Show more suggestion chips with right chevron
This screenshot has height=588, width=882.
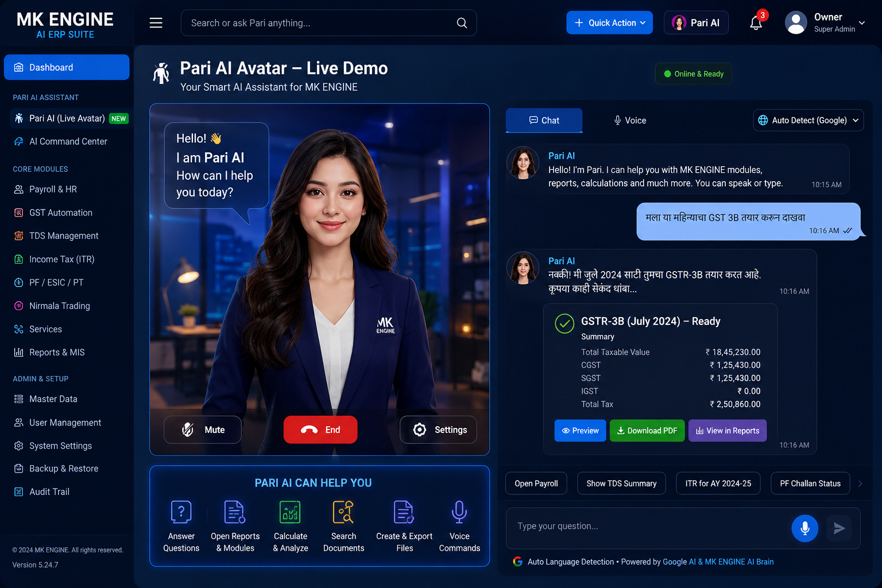point(860,483)
